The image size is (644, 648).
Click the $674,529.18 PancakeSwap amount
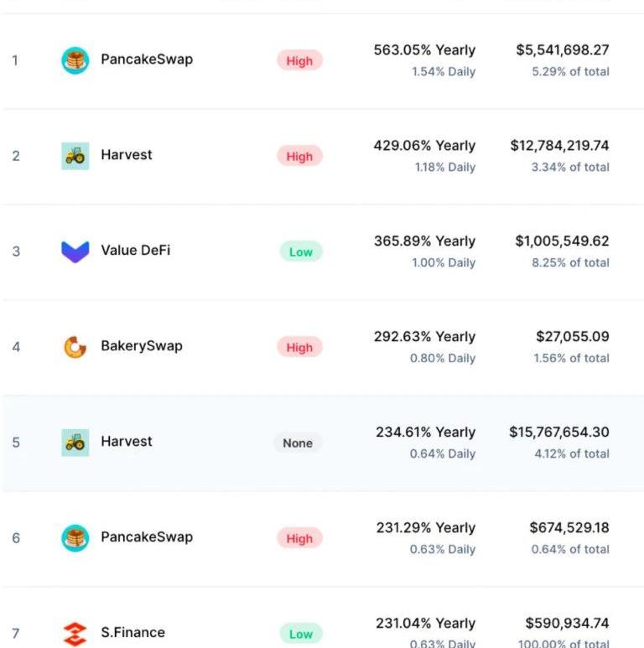pyautogui.click(x=569, y=528)
